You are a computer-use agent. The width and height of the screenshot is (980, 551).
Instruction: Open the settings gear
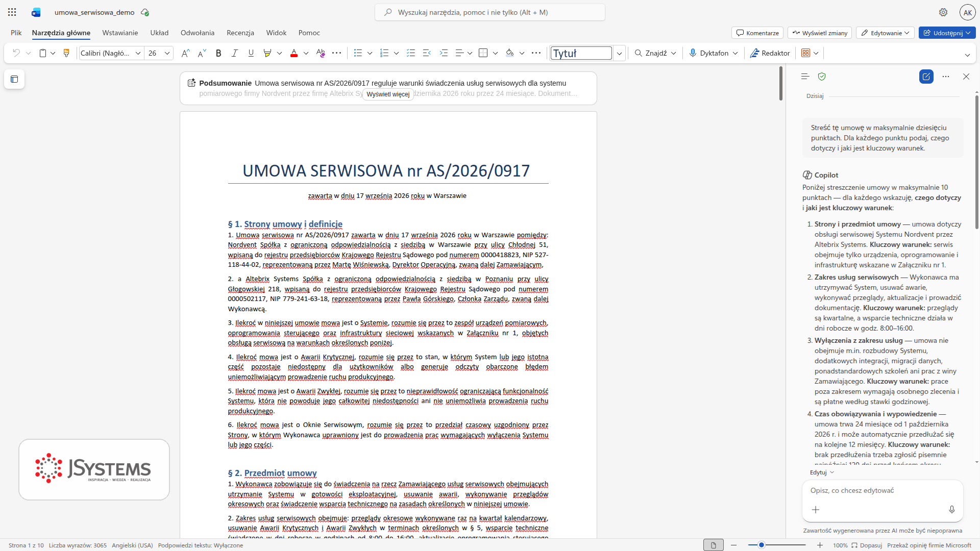click(943, 12)
